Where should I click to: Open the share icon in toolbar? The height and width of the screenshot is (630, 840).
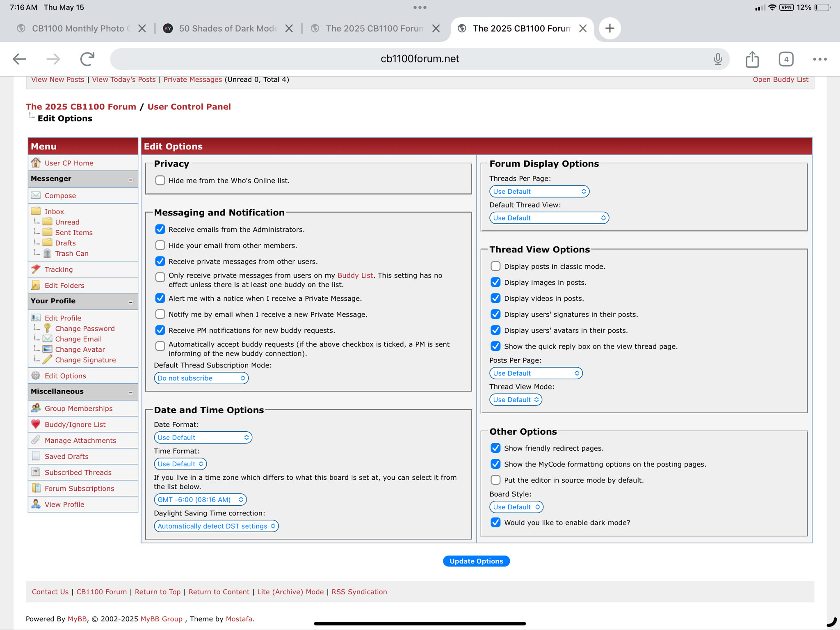point(752,59)
